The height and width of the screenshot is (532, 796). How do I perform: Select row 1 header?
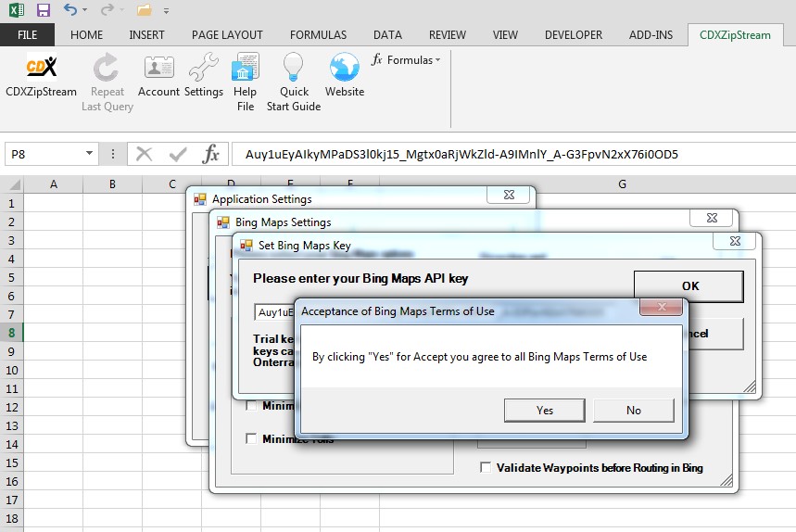11,204
